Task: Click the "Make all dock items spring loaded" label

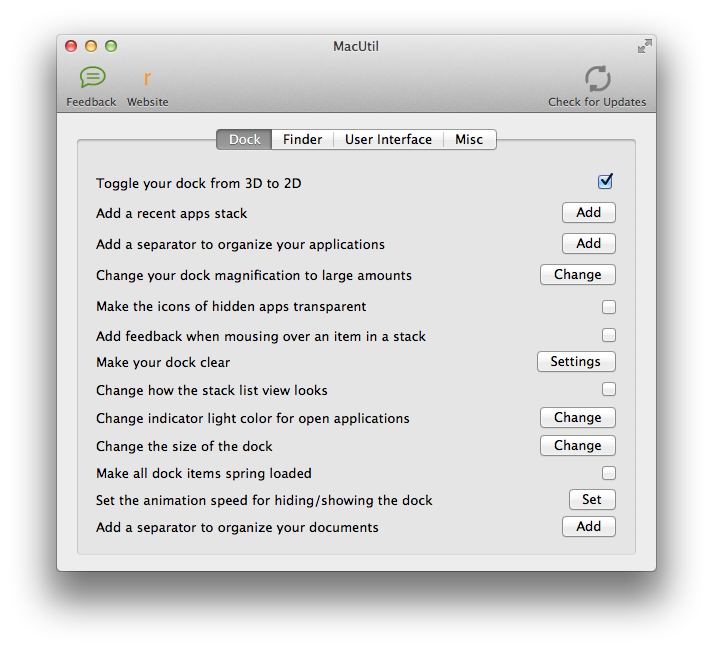Action: point(204,474)
